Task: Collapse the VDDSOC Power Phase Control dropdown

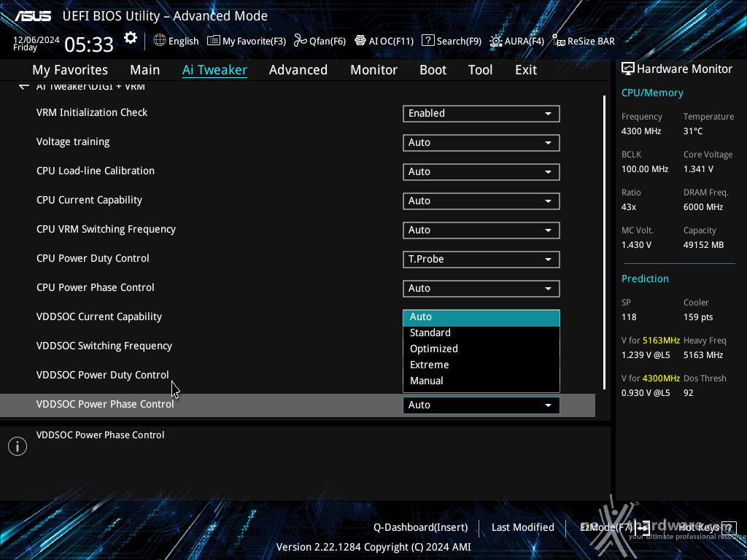Action: click(x=481, y=405)
